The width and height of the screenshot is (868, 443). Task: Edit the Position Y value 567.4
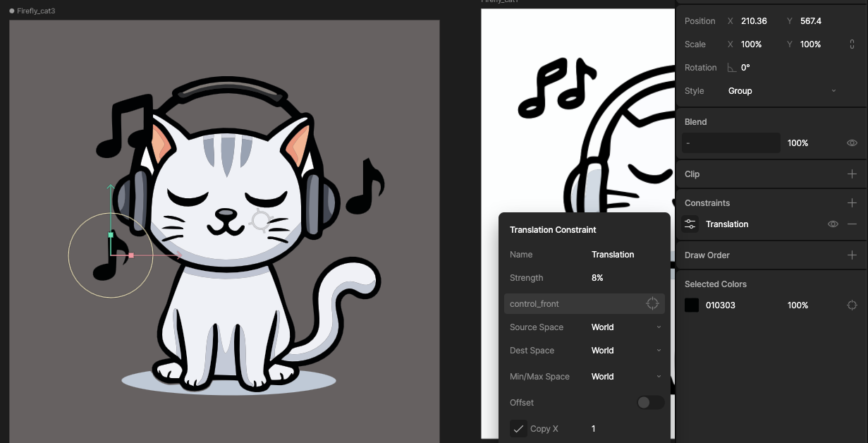tap(811, 21)
